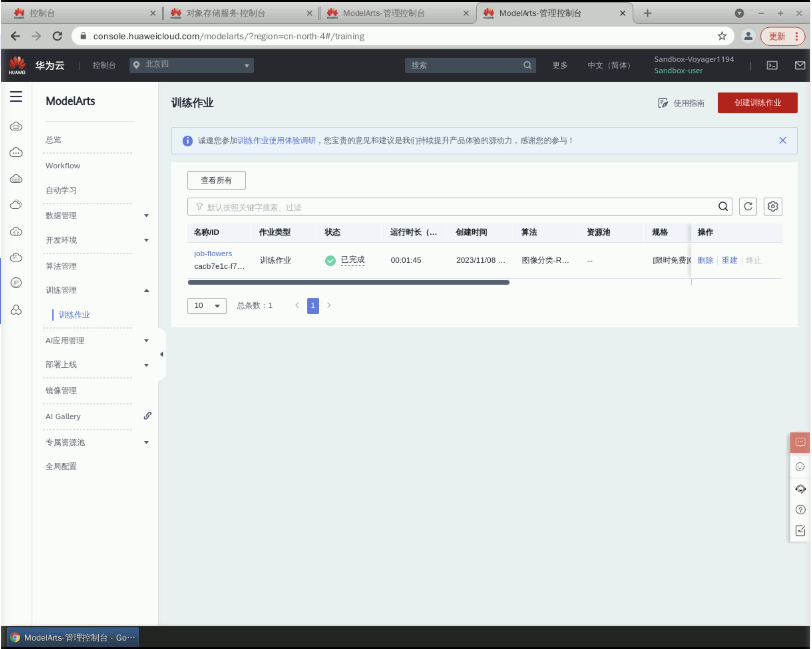This screenshot has height=649, width=812.
Task: Open the mail messages icon
Action: tap(800, 66)
